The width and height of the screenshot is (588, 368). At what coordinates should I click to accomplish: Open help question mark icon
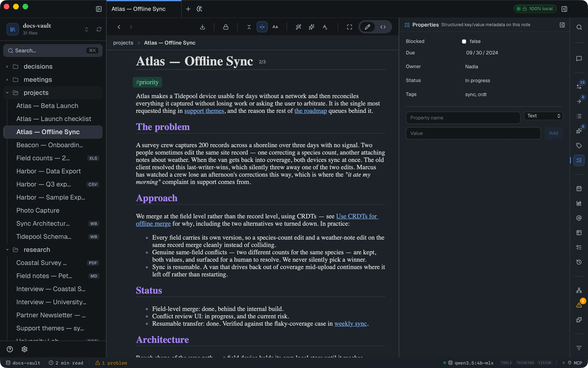(x=10, y=349)
